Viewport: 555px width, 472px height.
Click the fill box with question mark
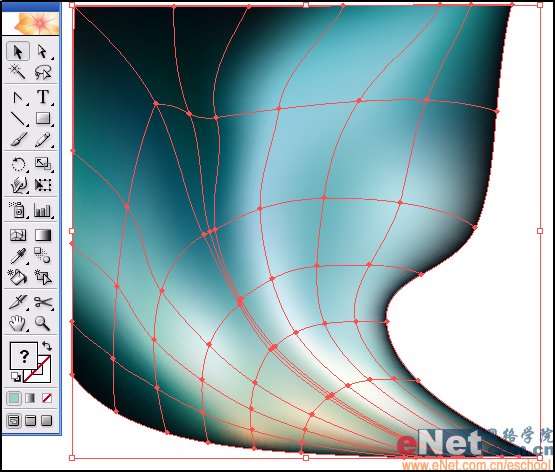(x=24, y=355)
